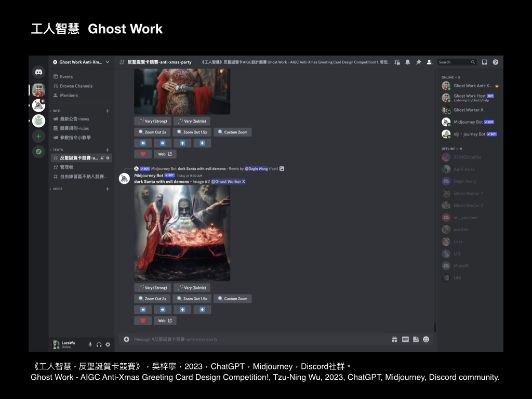Click lower pan up arrow button
The width and height of the screenshot is (532, 399).
coord(182,310)
